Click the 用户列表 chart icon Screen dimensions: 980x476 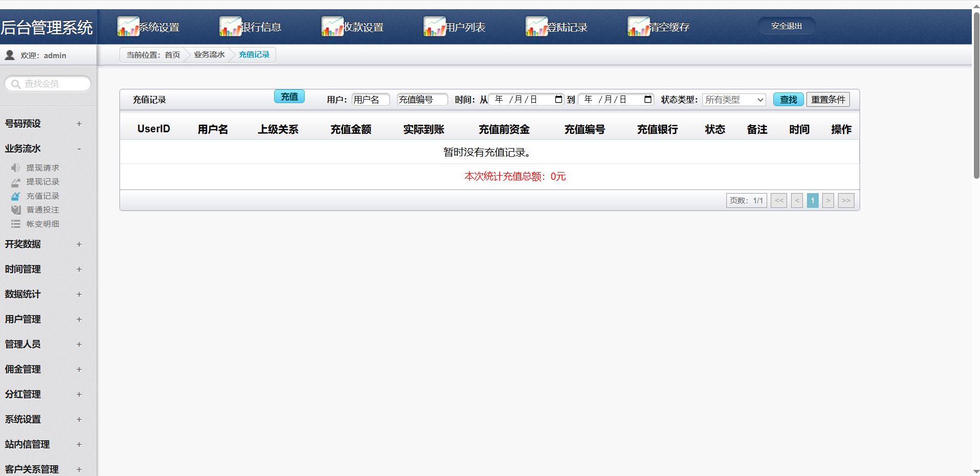pyautogui.click(x=434, y=27)
